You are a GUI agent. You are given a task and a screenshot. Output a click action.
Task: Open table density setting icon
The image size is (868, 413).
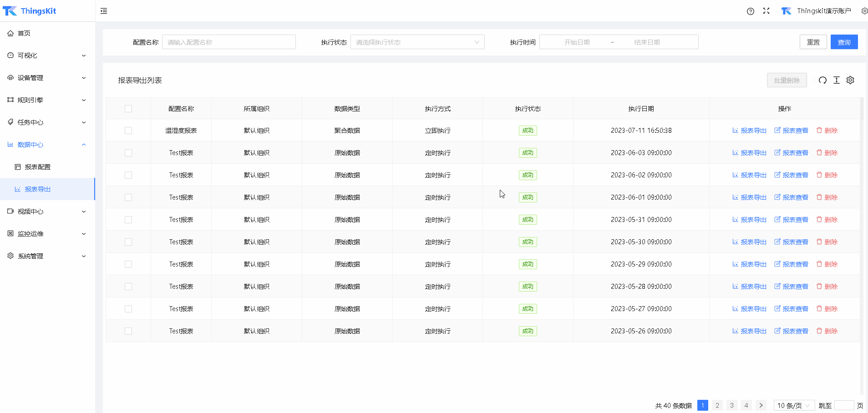coord(836,81)
